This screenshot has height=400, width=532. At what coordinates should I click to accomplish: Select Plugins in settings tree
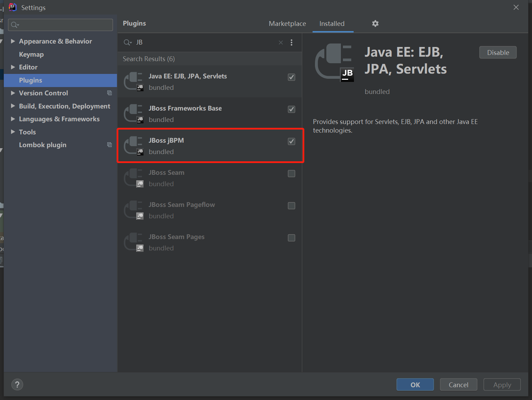click(60, 80)
